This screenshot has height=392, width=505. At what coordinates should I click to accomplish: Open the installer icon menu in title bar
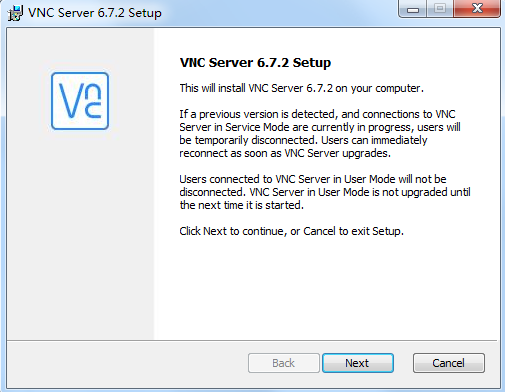15,13
